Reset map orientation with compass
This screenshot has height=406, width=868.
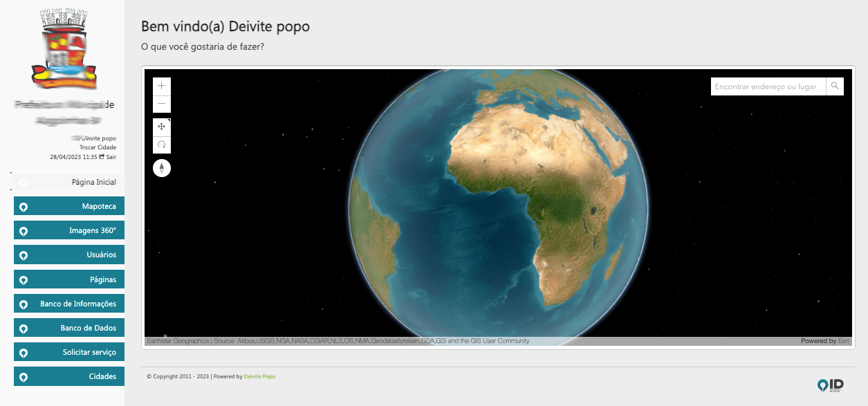(x=161, y=168)
